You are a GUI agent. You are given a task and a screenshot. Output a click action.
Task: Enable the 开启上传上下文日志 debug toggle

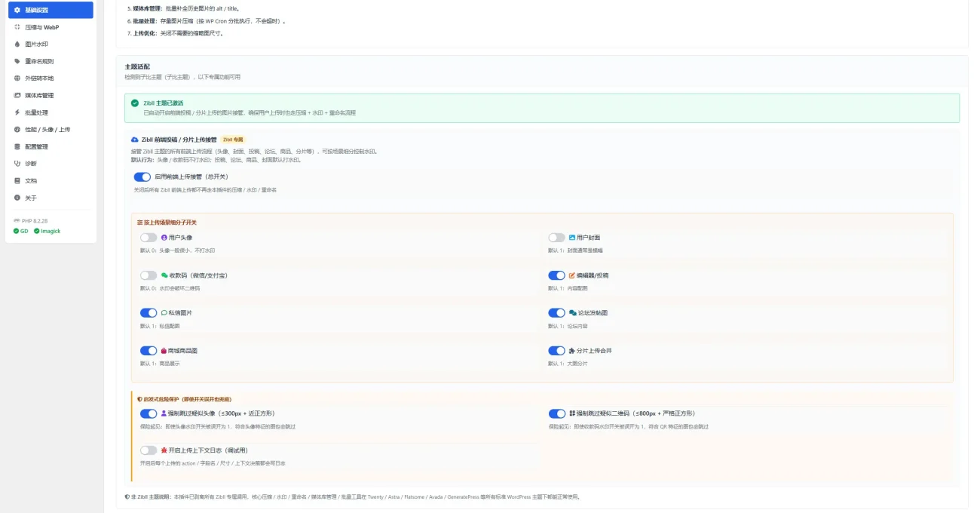point(149,450)
